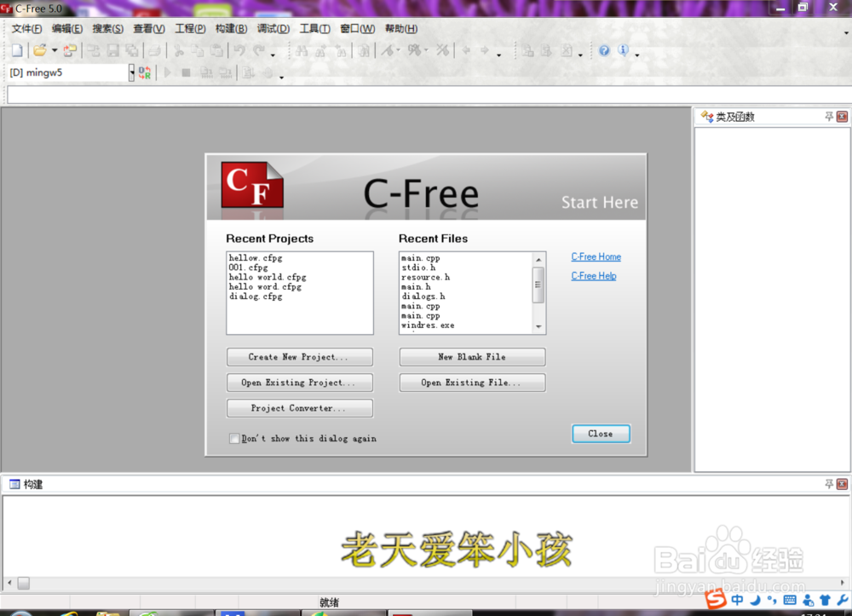The height and width of the screenshot is (616, 852).
Task: Open a file using the Open toolbar icon
Action: (41, 50)
